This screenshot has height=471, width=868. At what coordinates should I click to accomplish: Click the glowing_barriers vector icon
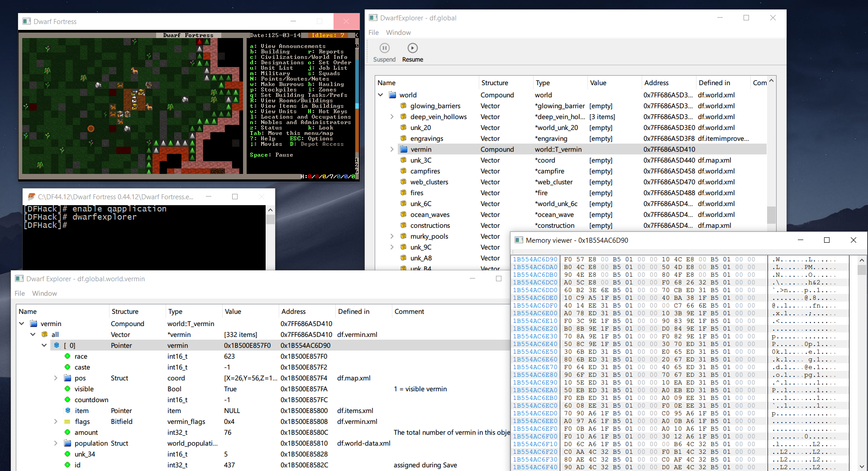click(403, 106)
